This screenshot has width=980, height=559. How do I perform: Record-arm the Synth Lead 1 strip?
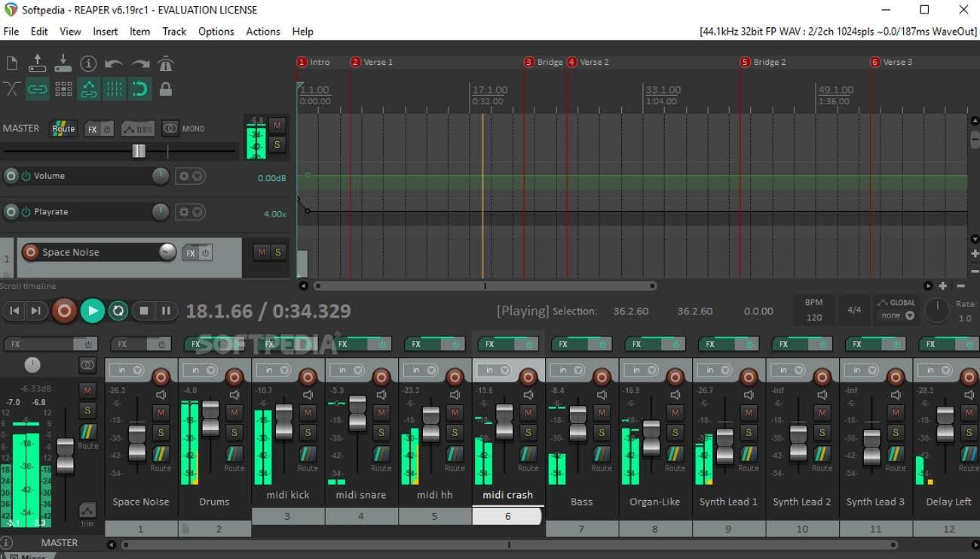pos(749,376)
